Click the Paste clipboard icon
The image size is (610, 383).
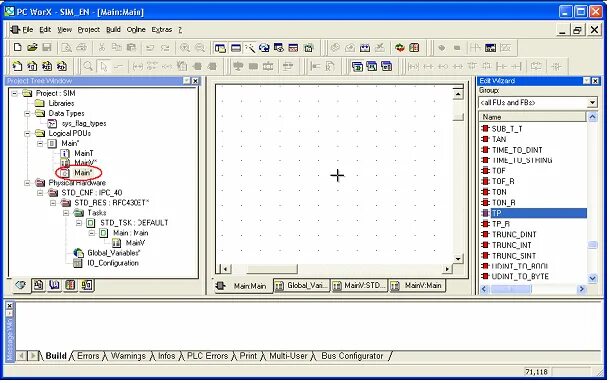131,47
